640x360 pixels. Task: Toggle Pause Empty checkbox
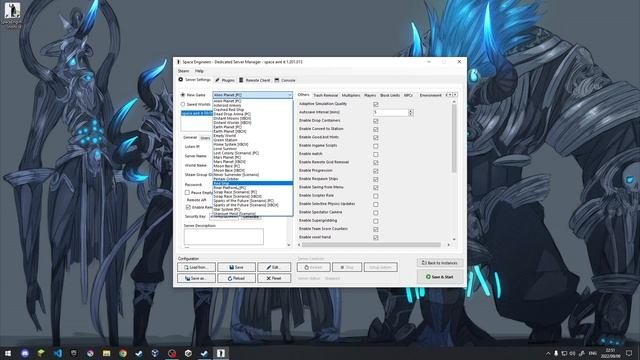coord(187,192)
